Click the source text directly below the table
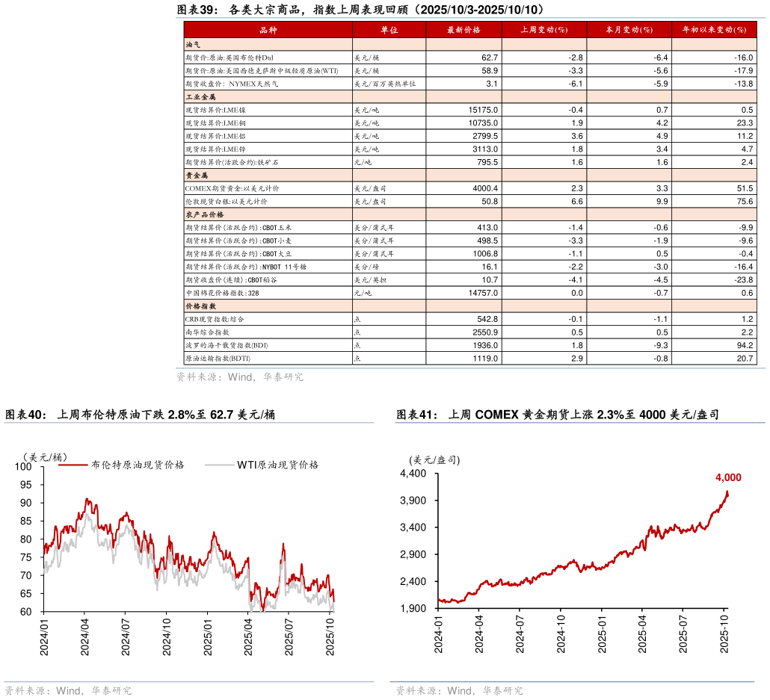The image size is (770, 700). (x=240, y=377)
